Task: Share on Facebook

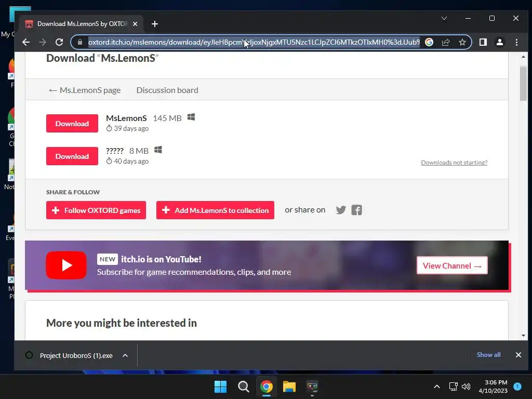Action: pos(356,210)
